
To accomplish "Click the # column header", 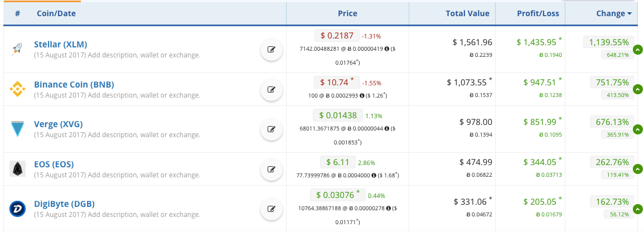I will pos(18,13).
